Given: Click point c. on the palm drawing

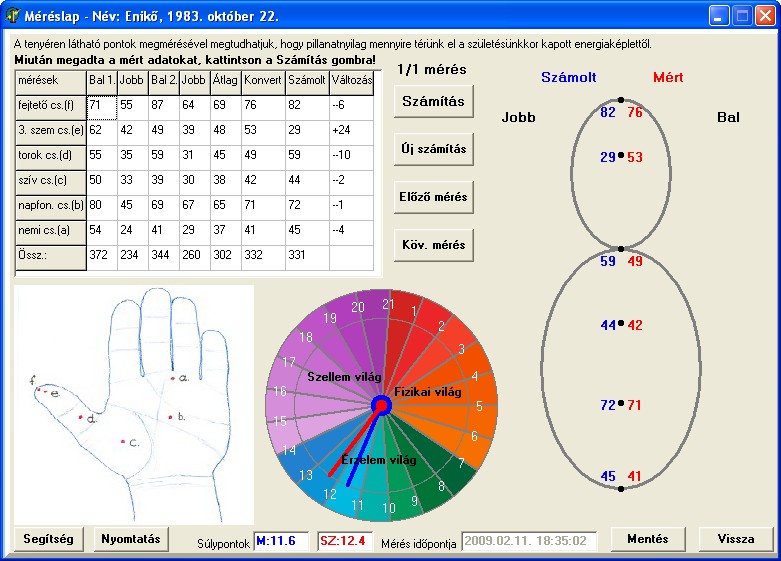Looking at the screenshot, I should click(x=123, y=441).
